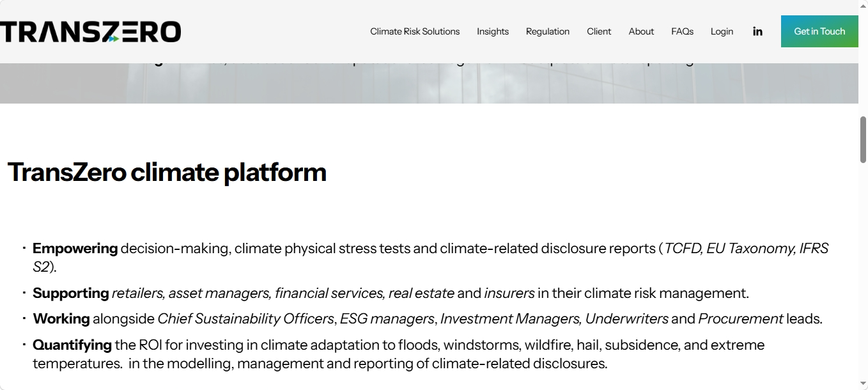This screenshot has width=868, height=390.
Task: Open the LinkedIn icon link
Action: click(757, 31)
